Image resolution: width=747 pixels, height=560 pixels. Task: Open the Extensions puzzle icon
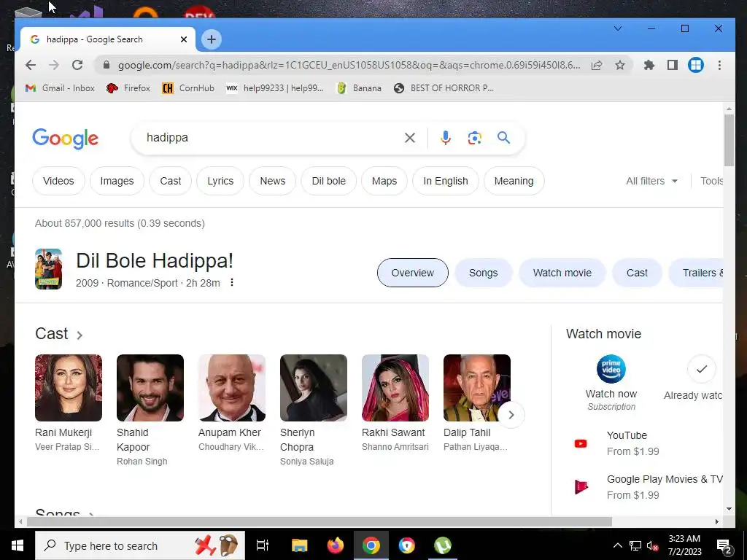pyautogui.click(x=649, y=65)
